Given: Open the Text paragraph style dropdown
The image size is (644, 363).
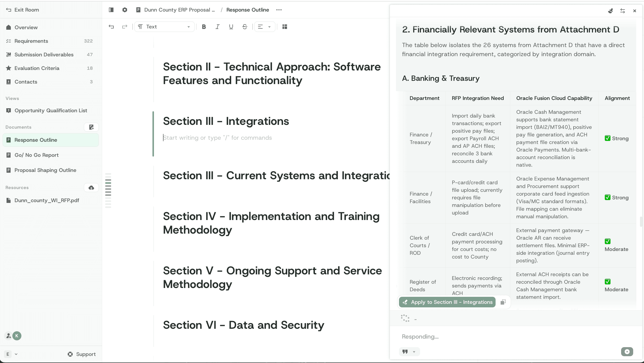Looking at the screenshot, I should click(164, 27).
